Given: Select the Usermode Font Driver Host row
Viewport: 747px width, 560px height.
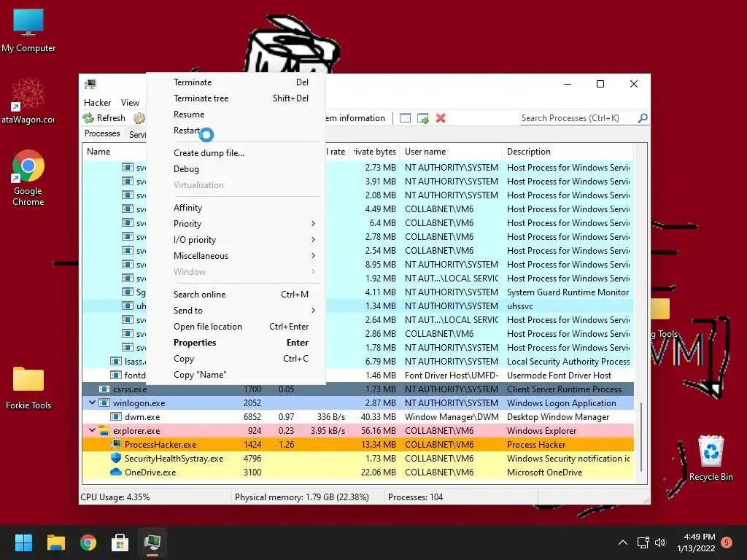Looking at the screenshot, I should tap(357, 376).
